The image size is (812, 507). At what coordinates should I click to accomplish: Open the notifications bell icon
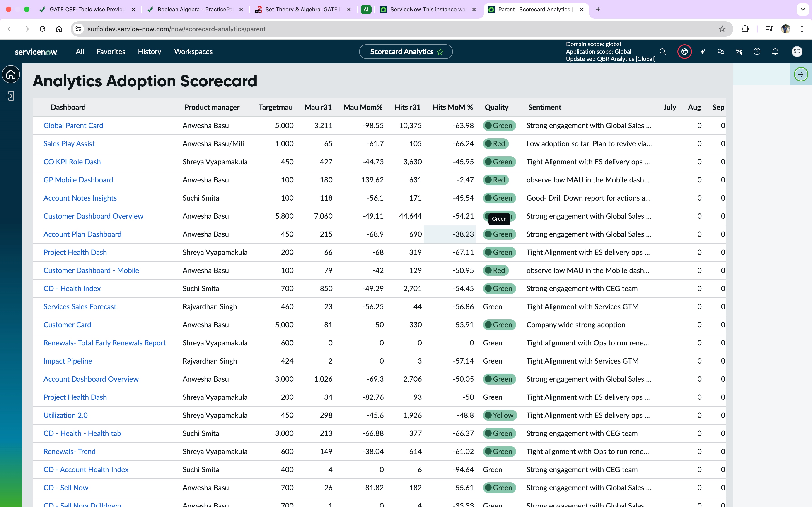click(x=775, y=52)
